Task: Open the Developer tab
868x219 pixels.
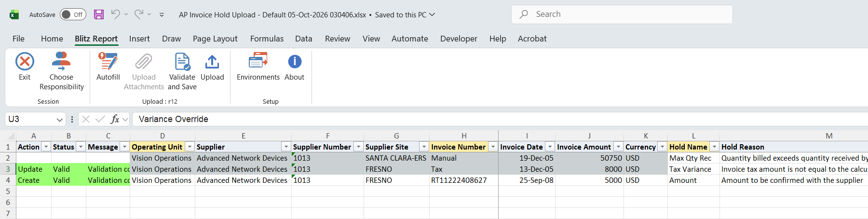Action: 459,39
